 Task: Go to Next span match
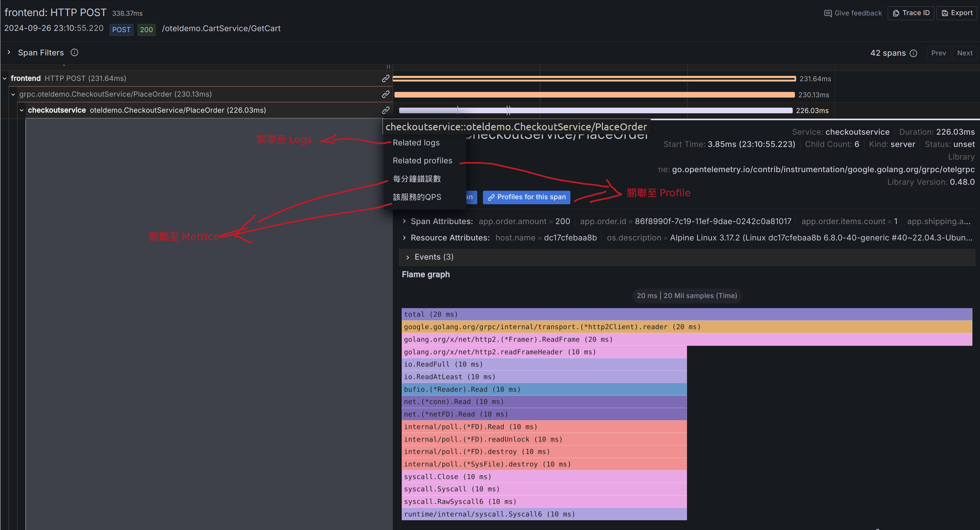964,53
